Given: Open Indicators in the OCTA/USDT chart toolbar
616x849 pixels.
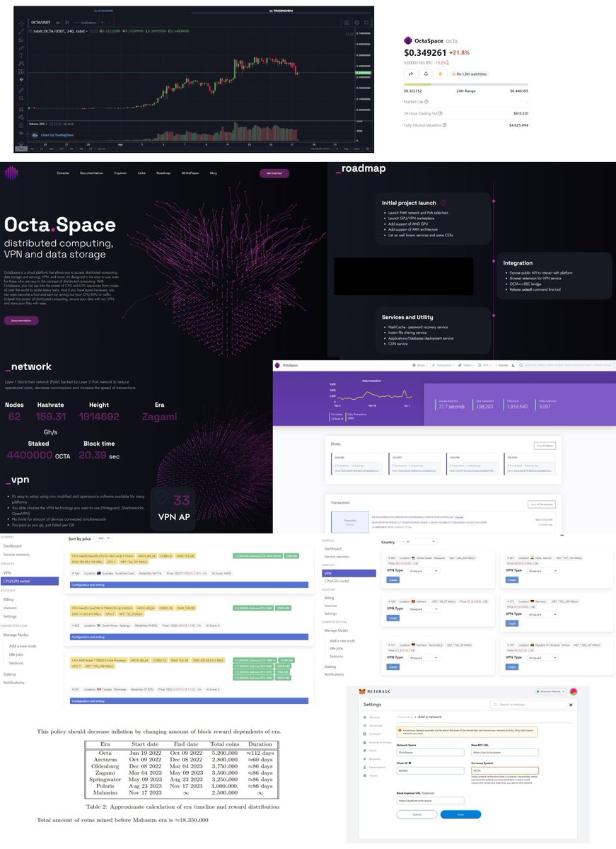Looking at the screenshot, I should [x=86, y=22].
